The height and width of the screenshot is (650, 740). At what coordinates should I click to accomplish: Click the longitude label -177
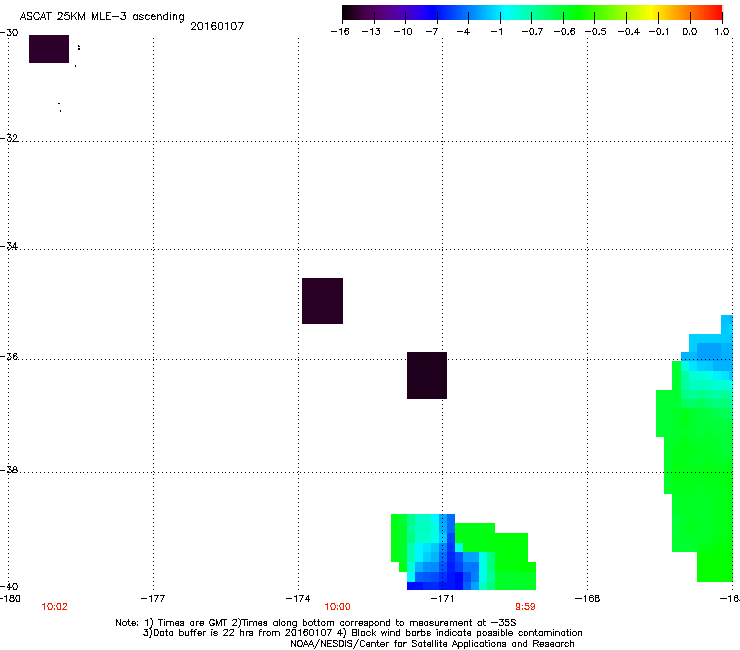click(153, 599)
